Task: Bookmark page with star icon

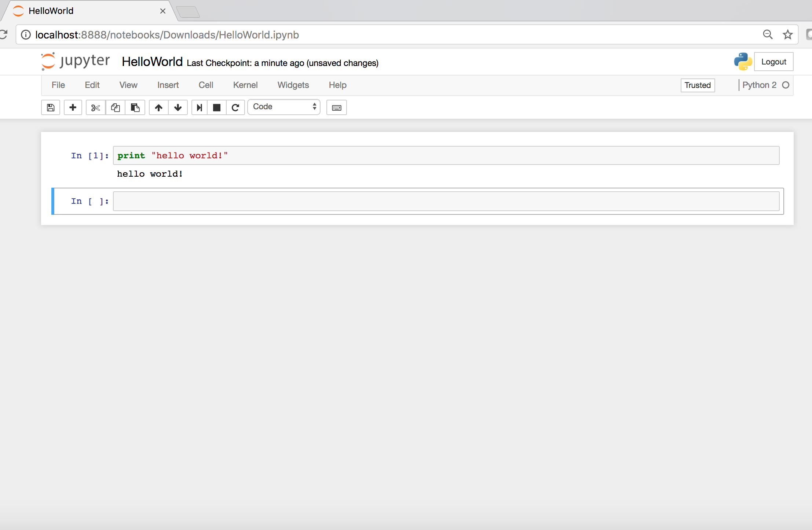Action: (x=787, y=35)
